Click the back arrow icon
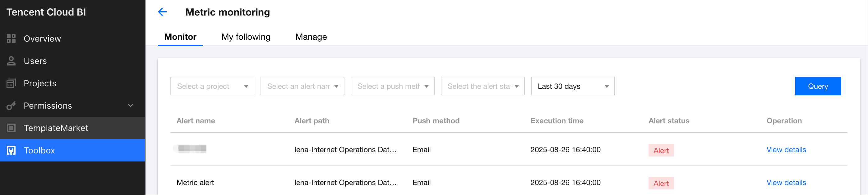This screenshot has width=868, height=195. [162, 12]
